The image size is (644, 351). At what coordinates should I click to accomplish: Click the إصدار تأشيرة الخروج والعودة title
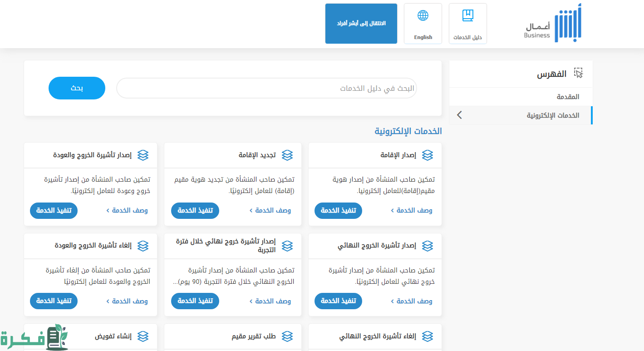(x=92, y=155)
